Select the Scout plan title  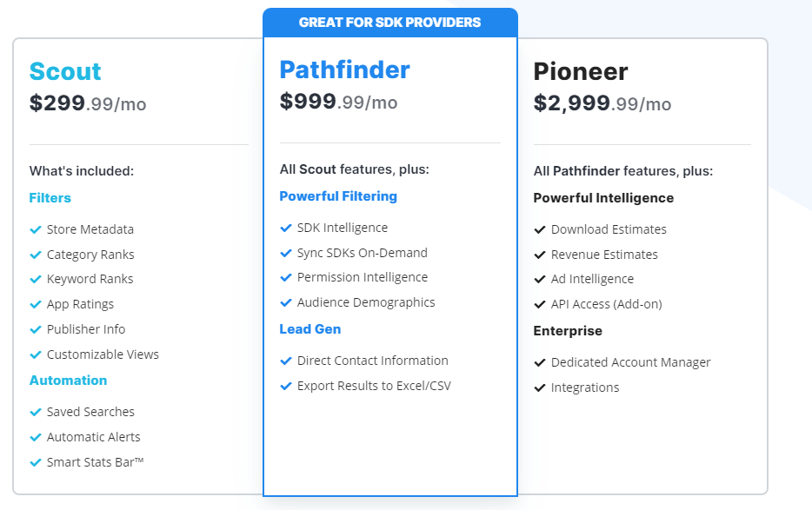click(x=65, y=71)
